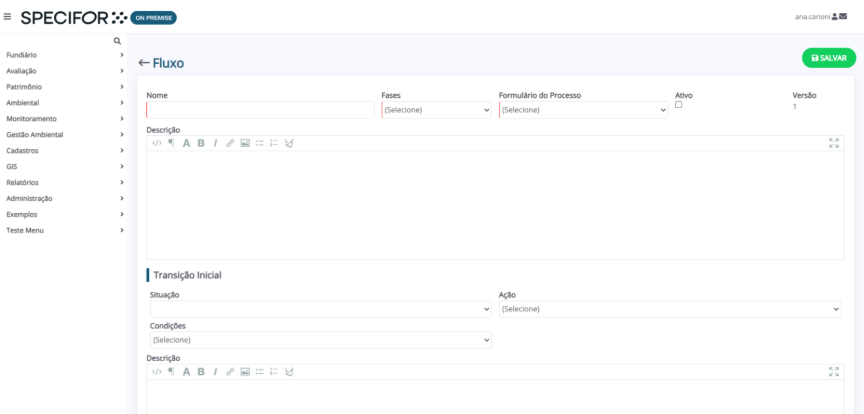Expand Transição Inicial description editor to fullscreen
This screenshot has width=864, height=414.
(834, 372)
